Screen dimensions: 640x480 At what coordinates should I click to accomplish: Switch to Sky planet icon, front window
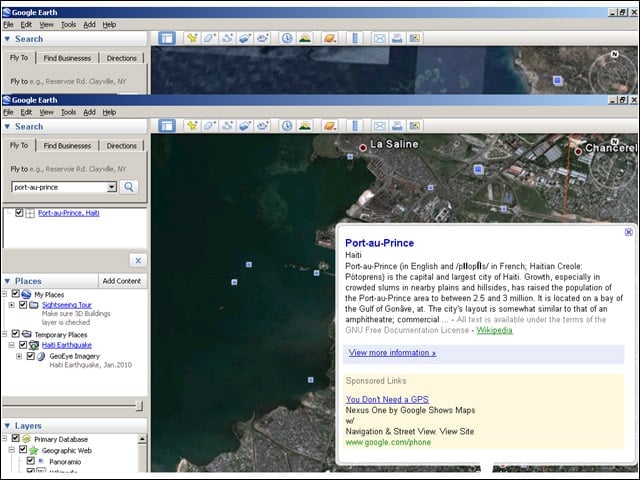(329, 126)
